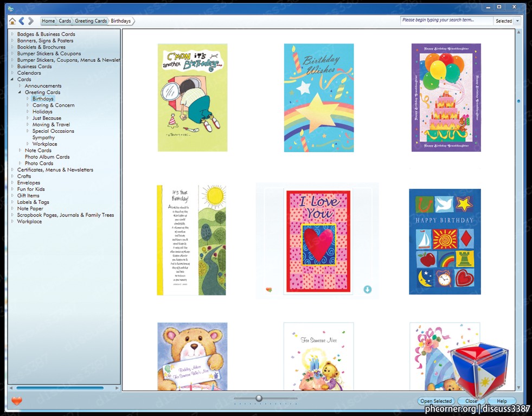Click Cards in the breadcrumb bar
Screen dimensions: 532x416
click(65, 21)
